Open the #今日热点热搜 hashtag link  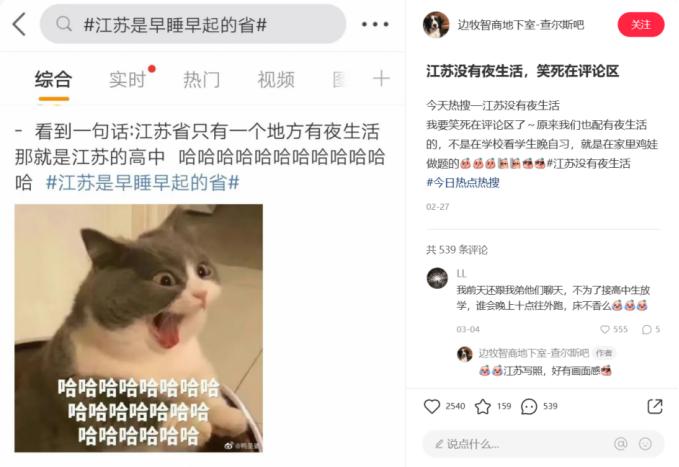463,182
